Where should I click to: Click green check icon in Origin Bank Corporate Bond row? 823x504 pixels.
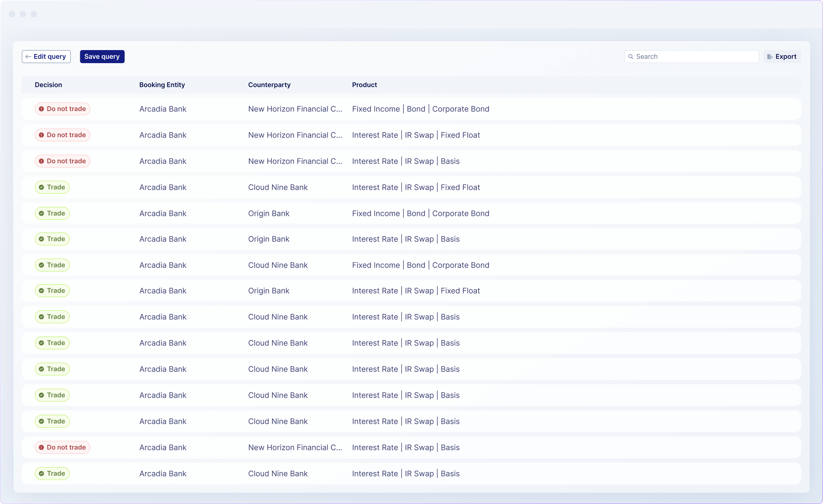pos(41,213)
